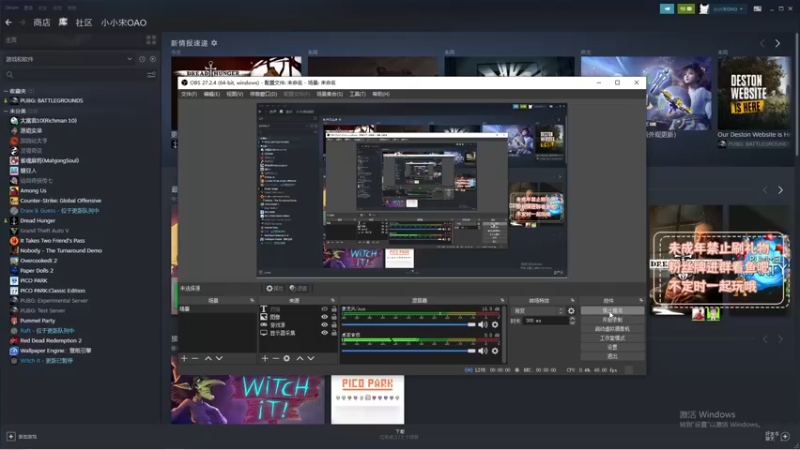800x450 pixels.
Task: Open the Steam account name dropdown
Action: point(728,9)
